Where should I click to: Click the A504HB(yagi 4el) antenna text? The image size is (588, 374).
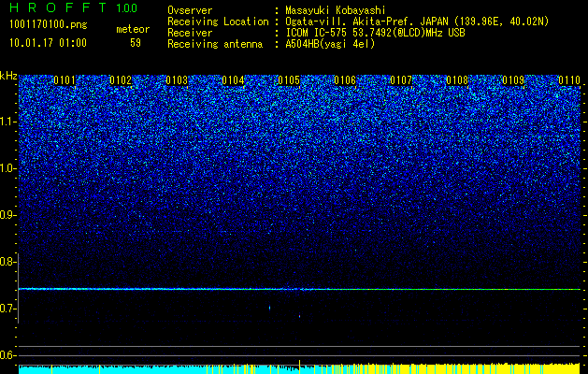click(x=330, y=44)
